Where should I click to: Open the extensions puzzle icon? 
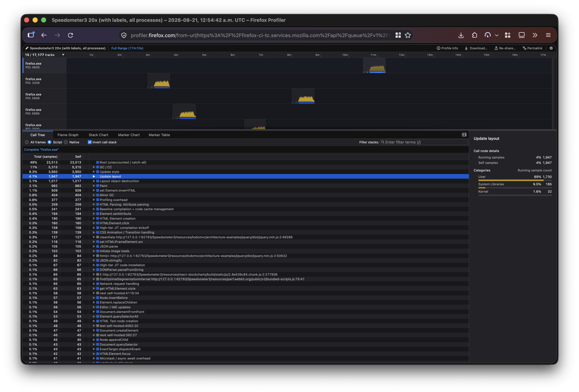click(x=474, y=35)
